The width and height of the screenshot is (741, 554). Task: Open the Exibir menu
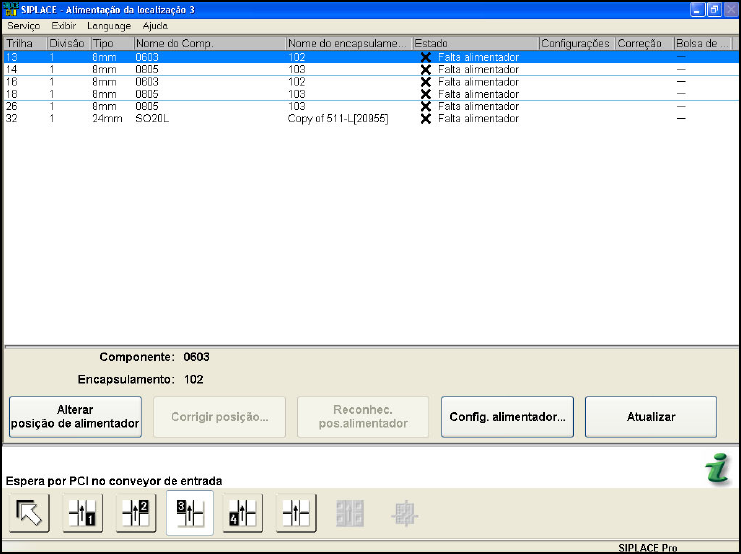pyautogui.click(x=64, y=25)
